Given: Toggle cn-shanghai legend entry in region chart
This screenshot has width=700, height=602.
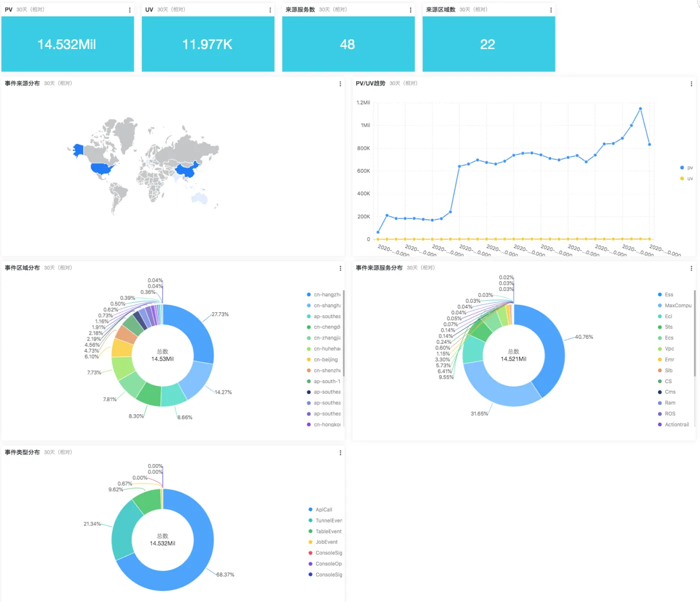Looking at the screenshot, I should [x=323, y=305].
